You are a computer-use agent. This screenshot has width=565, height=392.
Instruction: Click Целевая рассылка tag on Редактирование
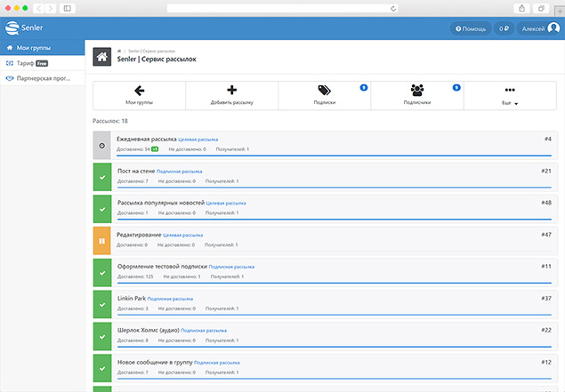182,236
